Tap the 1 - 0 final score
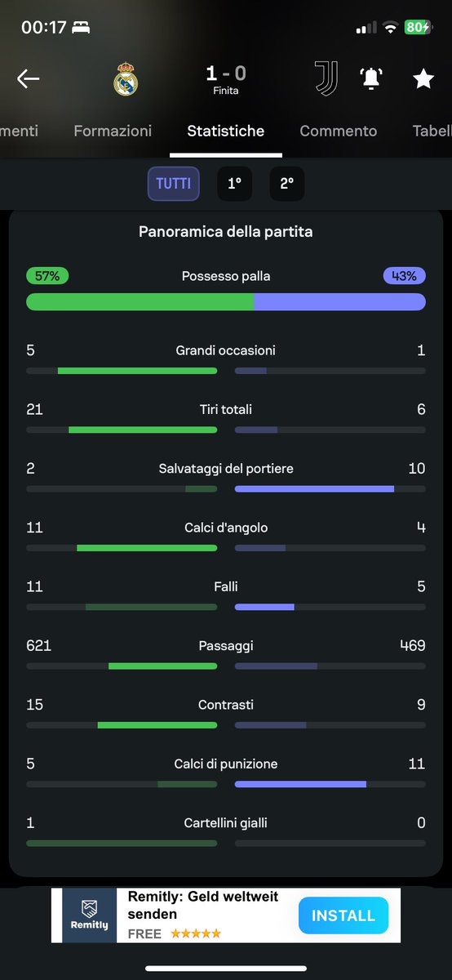The width and height of the screenshot is (452, 980). coord(226,73)
